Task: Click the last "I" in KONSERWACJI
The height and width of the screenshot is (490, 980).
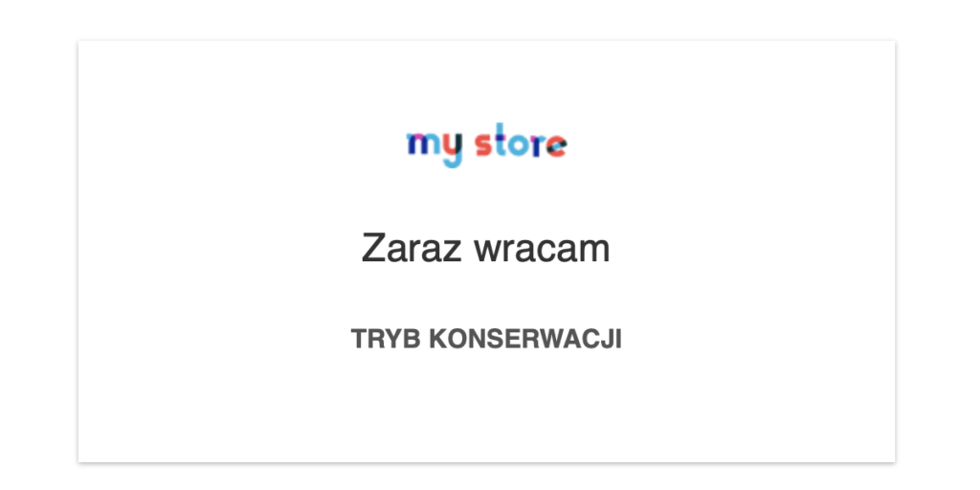Action: (x=618, y=339)
